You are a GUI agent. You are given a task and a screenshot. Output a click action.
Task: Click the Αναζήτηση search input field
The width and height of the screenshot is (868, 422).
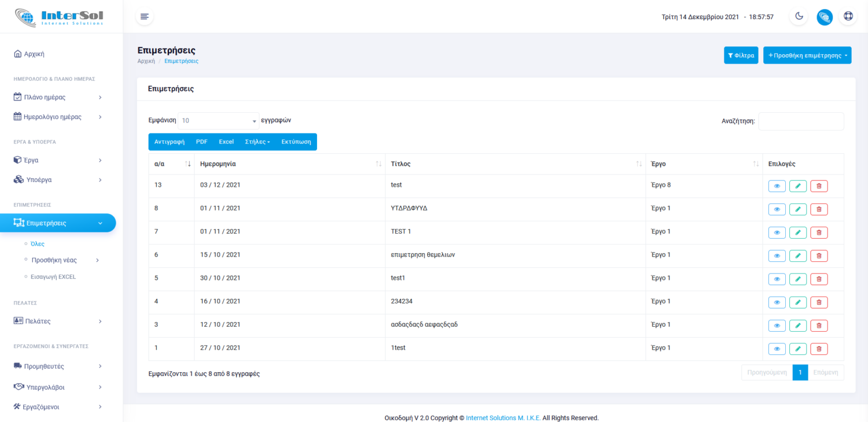pos(801,121)
